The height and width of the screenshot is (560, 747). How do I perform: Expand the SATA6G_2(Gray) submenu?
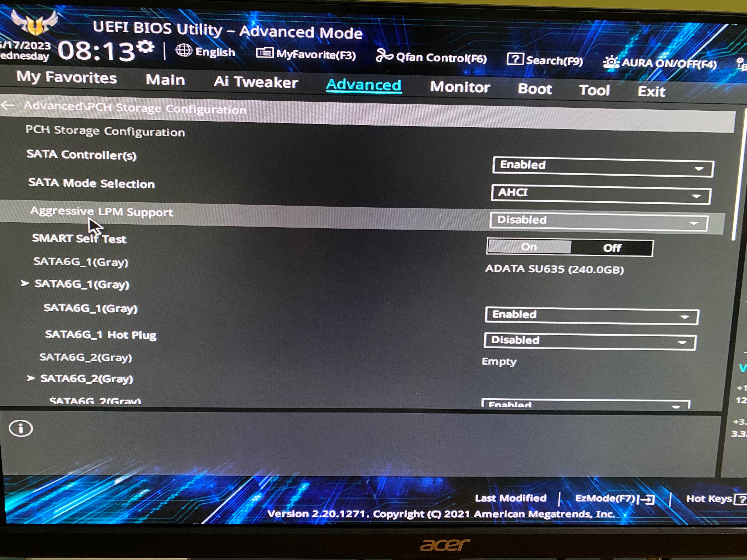[87, 378]
